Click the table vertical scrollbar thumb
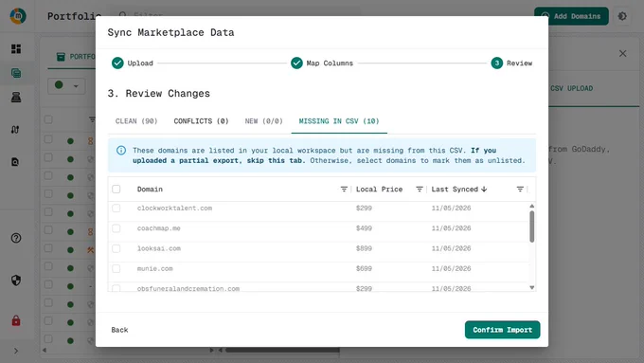 point(532,227)
